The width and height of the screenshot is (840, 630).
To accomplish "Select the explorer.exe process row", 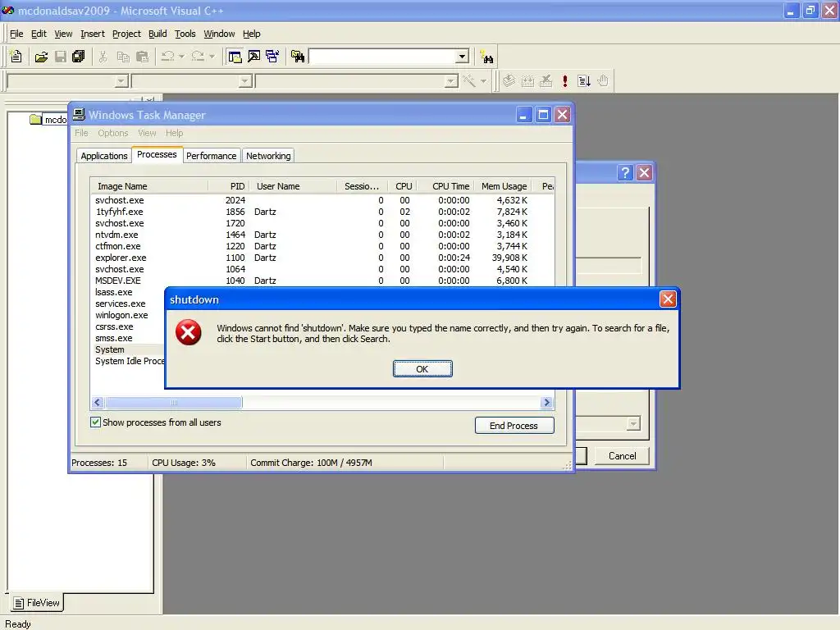I will 322,258.
